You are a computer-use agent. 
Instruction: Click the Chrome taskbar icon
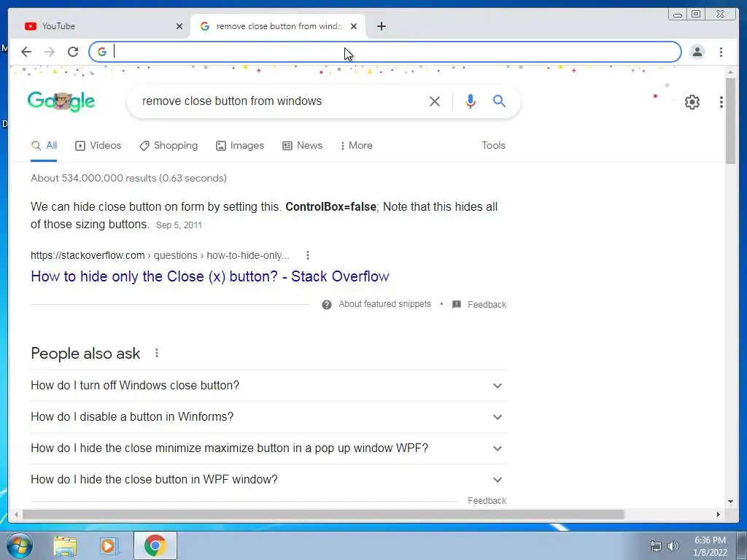[x=155, y=545]
